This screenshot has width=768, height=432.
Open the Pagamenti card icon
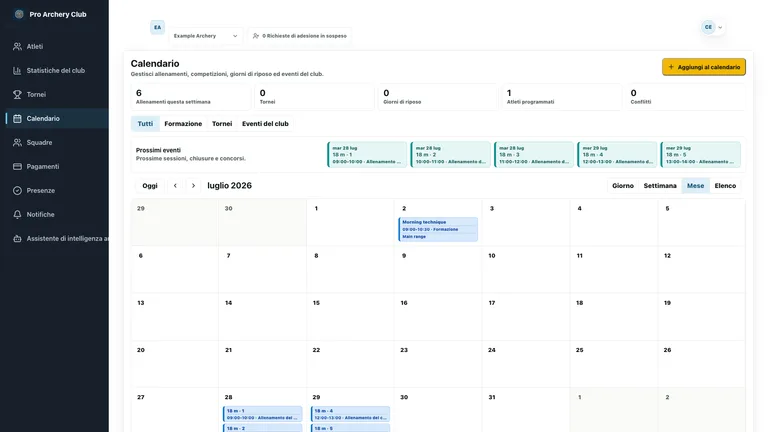(x=17, y=167)
